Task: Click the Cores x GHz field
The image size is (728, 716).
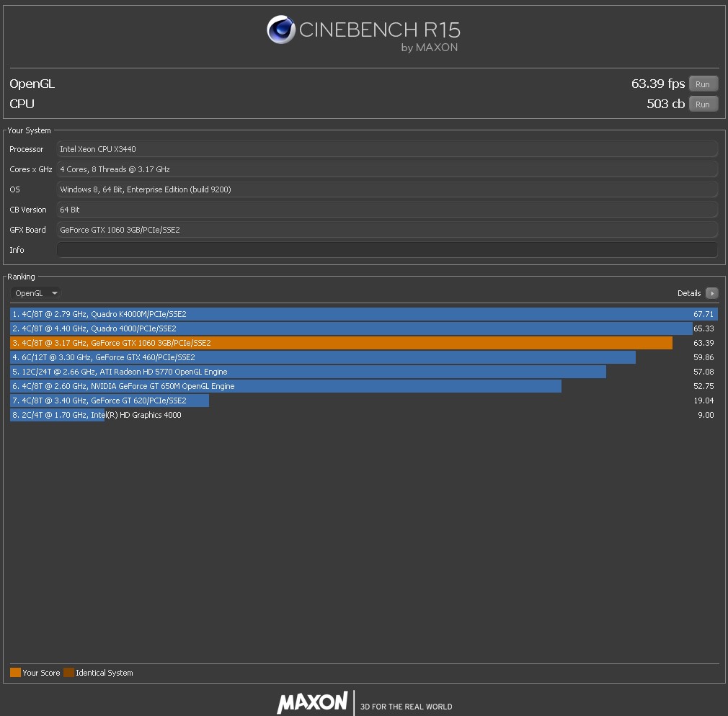Action: (387, 169)
